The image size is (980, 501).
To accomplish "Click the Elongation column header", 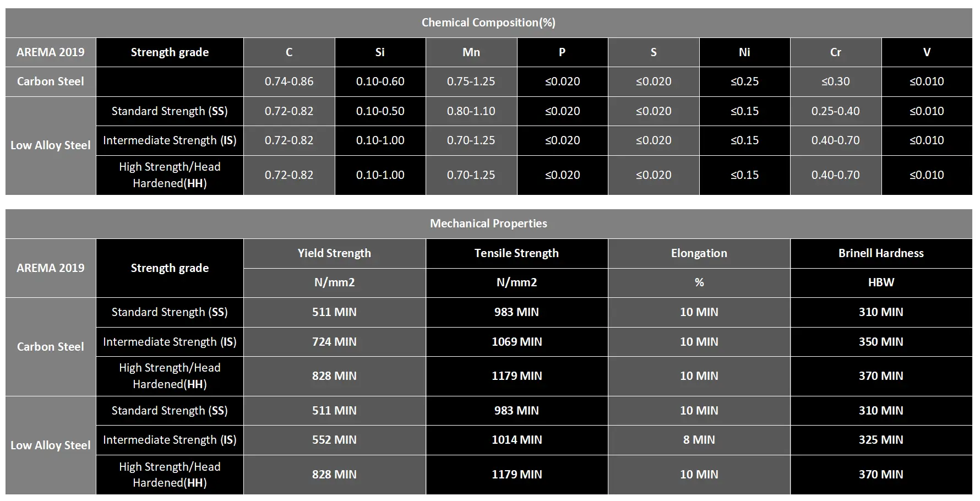I will coord(699,253).
